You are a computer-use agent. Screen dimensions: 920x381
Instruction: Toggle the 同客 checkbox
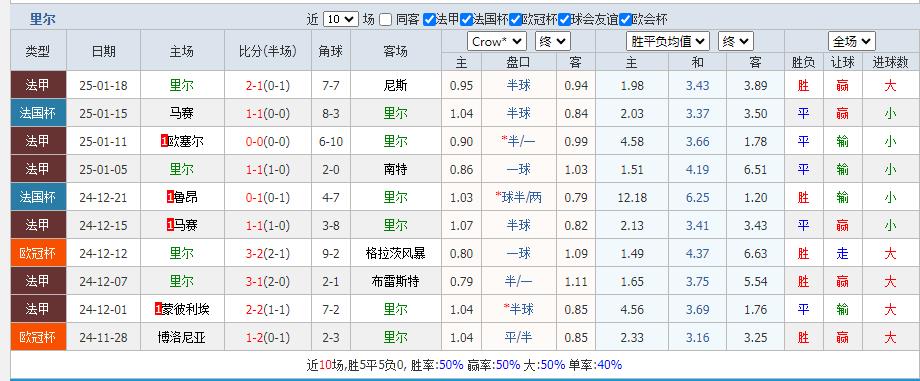click(385, 19)
